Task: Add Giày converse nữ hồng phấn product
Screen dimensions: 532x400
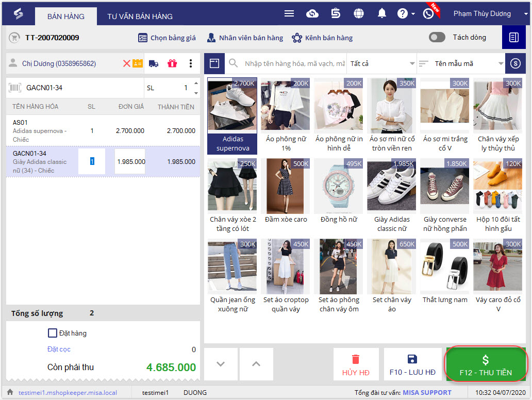Action: point(445,196)
